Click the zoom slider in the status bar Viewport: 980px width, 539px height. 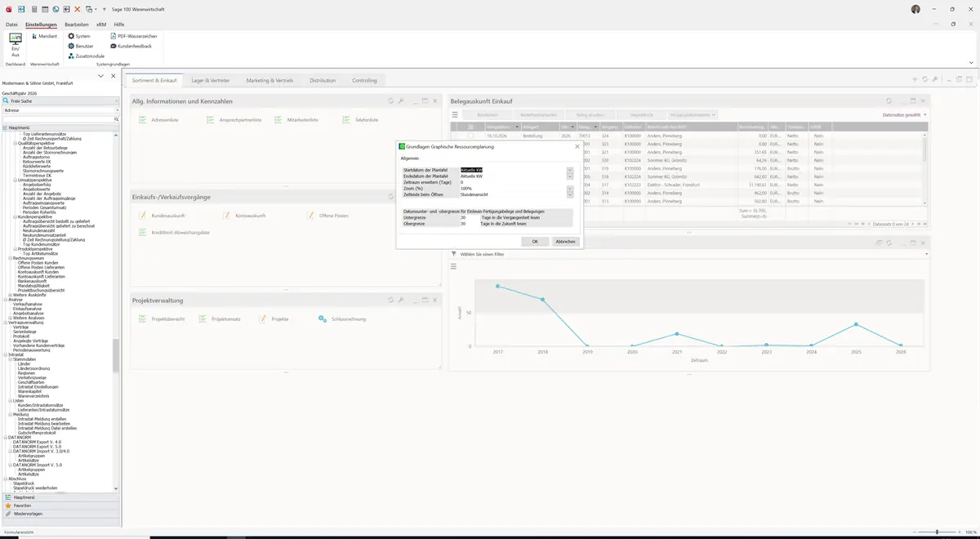click(x=937, y=532)
